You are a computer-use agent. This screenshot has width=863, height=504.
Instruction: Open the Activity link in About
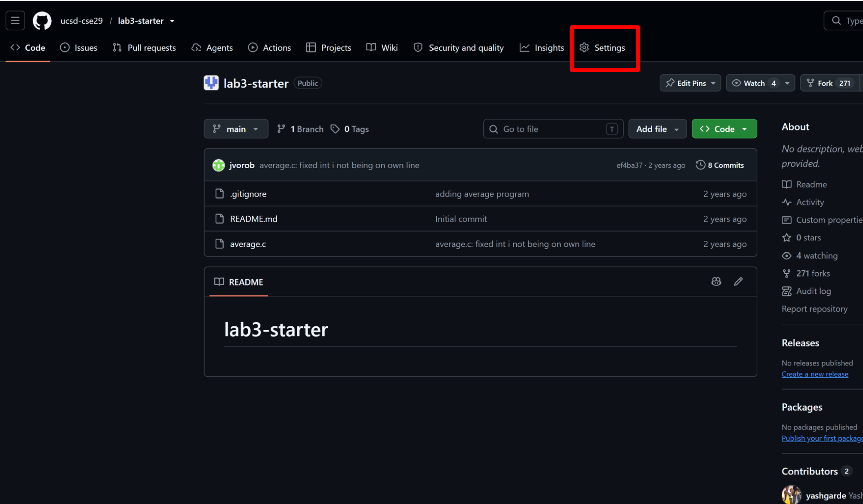coord(803,202)
